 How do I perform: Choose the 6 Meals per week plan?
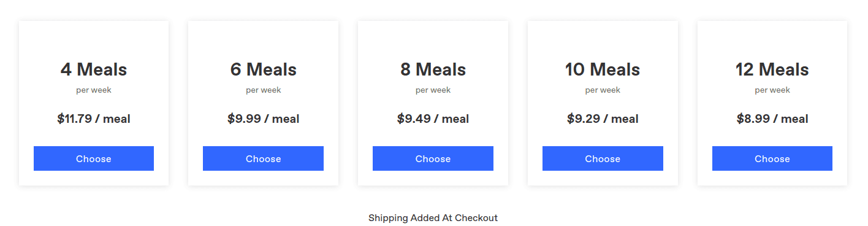click(x=263, y=158)
